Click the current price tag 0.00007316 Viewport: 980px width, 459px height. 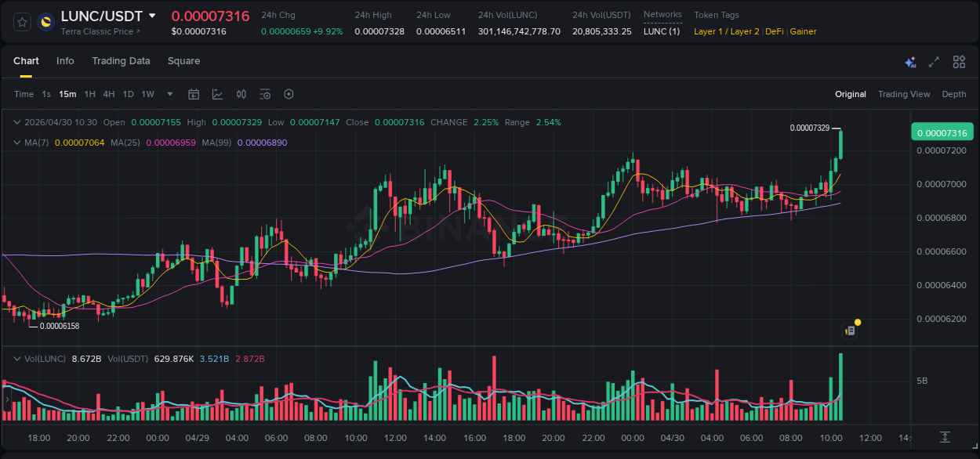(x=942, y=132)
